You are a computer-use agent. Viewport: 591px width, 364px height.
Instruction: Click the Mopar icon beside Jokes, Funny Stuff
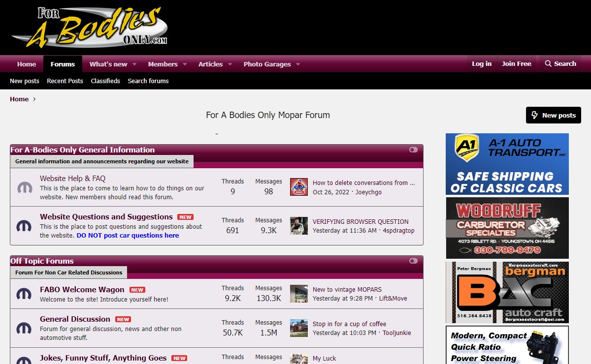[x=25, y=361]
